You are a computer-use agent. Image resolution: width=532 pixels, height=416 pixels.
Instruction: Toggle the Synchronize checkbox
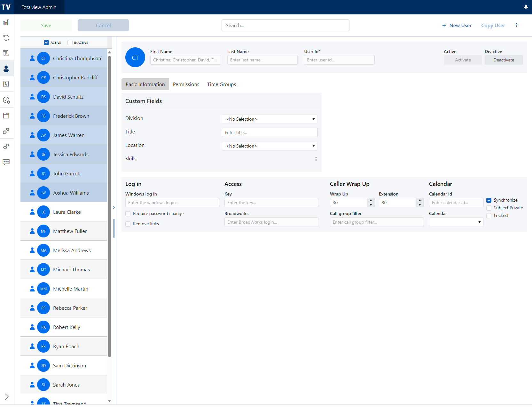(x=489, y=200)
